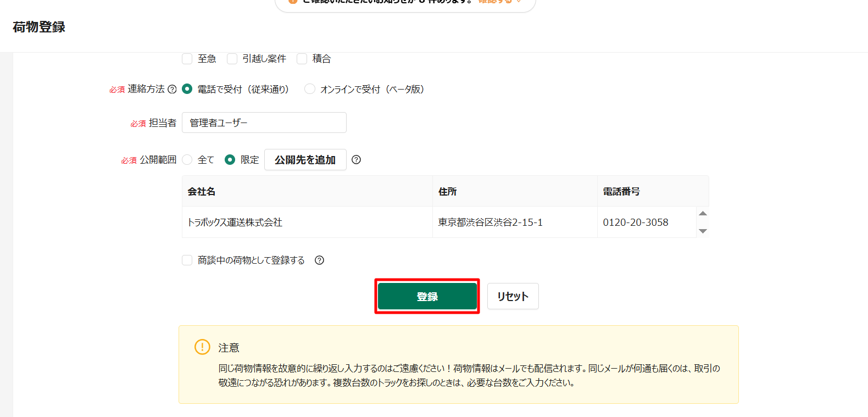Image resolution: width=868 pixels, height=417 pixels.
Task: Click phone number 0120-20-3058 cell
Action: pyautogui.click(x=647, y=222)
